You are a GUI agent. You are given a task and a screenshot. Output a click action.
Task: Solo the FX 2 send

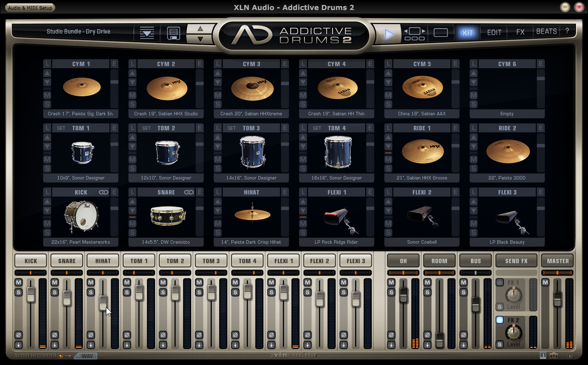pyautogui.click(x=500, y=344)
